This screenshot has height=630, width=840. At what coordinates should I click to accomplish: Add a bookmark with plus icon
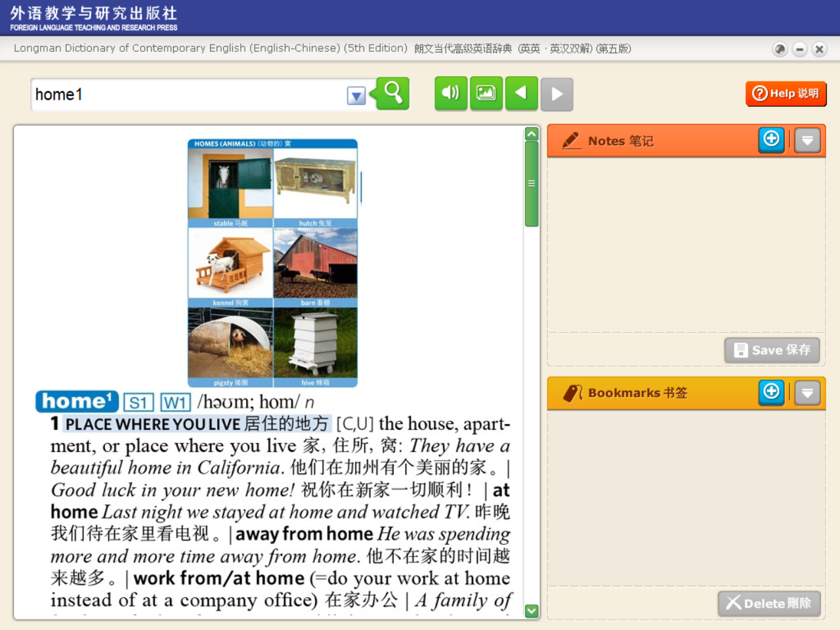click(772, 392)
